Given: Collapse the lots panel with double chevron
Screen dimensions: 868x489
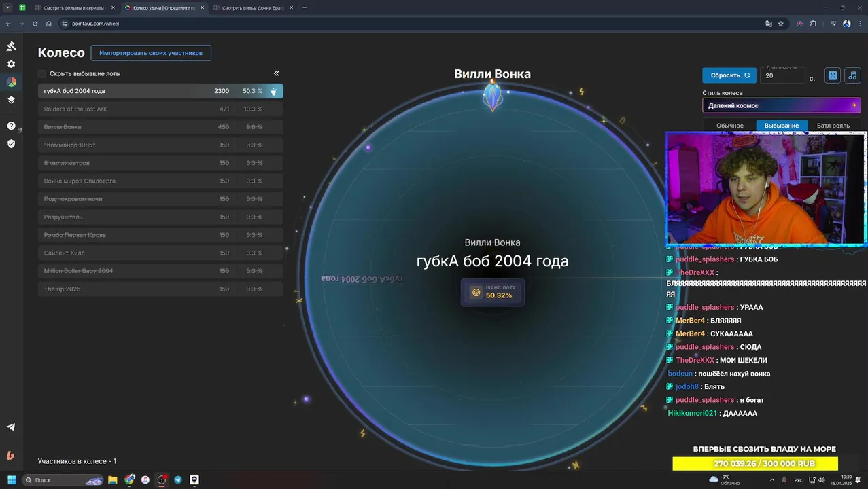Looking at the screenshot, I should coord(276,73).
